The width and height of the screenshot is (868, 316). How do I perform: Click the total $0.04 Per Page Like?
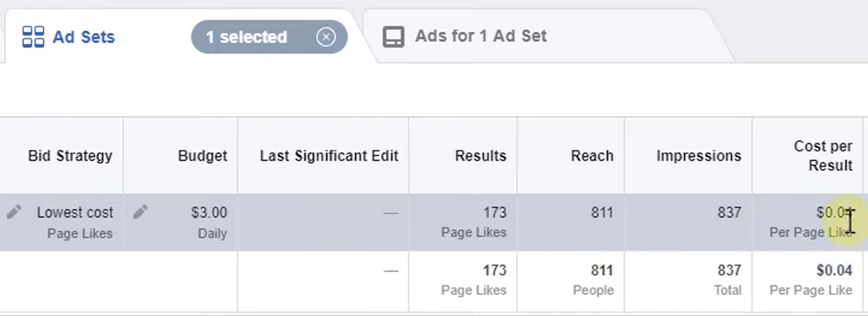(x=811, y=280)
